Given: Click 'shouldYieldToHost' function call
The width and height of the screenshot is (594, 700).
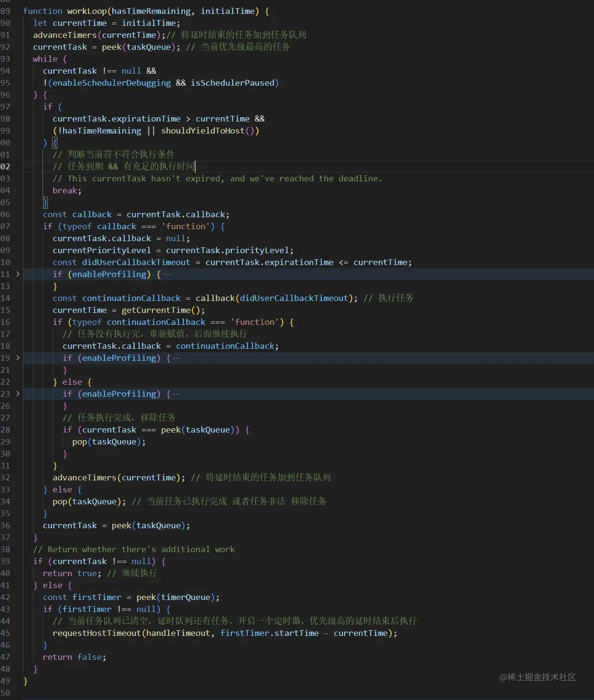Looking at the screenshot, I should tap(203, 131).
